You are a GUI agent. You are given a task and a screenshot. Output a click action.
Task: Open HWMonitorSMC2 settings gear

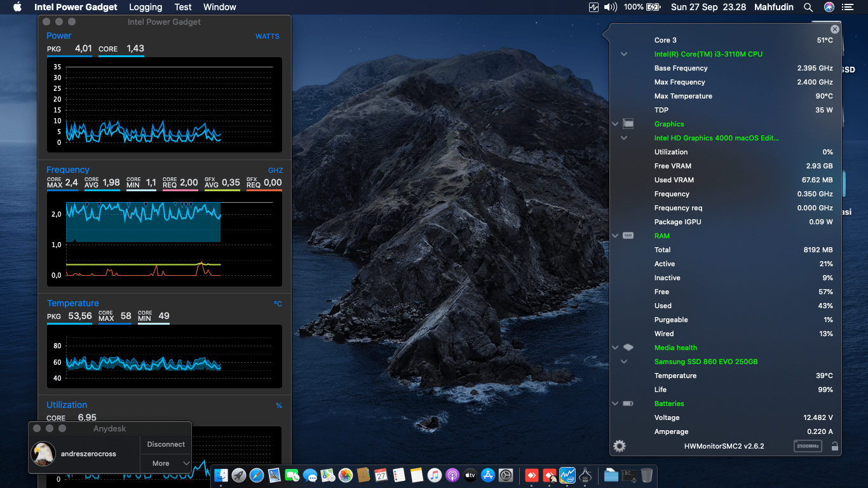tap(620, 446)
